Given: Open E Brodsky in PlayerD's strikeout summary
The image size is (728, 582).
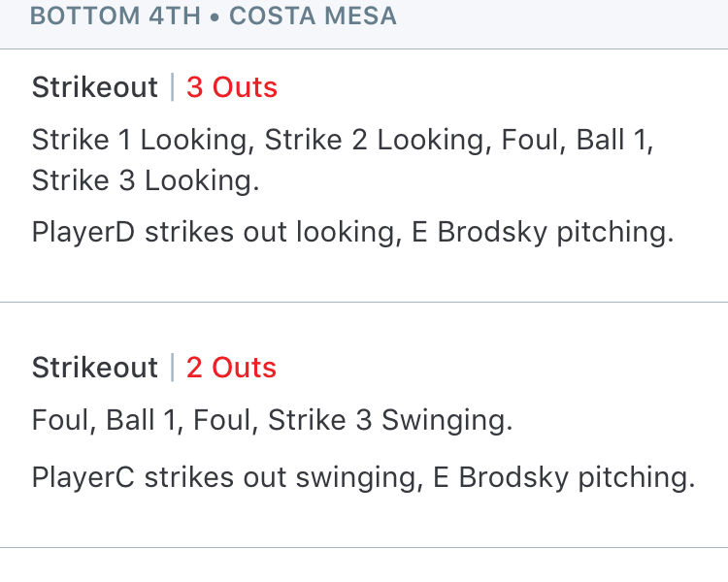Looking at the screenshot, I should 480,232.
